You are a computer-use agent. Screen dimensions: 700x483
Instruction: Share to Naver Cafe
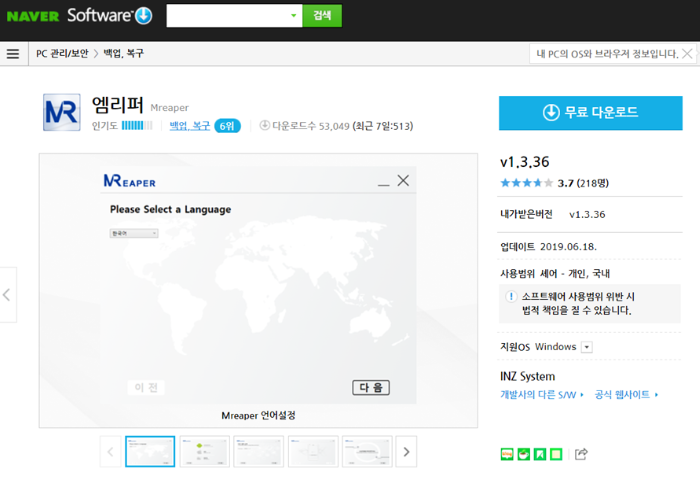[x=523, y=454]
